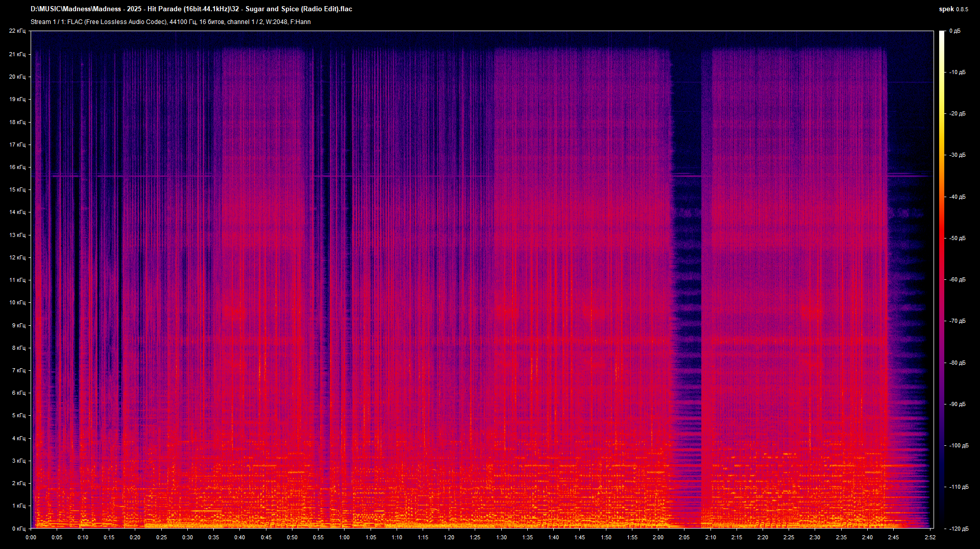Click the 10 кГц axis label

click(19, 303)
